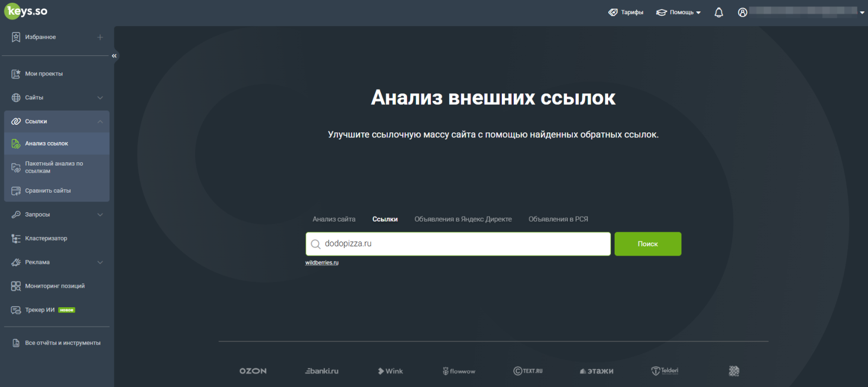
Task: Click the Сайты globe icon
Action: click(x=16, y=98)
